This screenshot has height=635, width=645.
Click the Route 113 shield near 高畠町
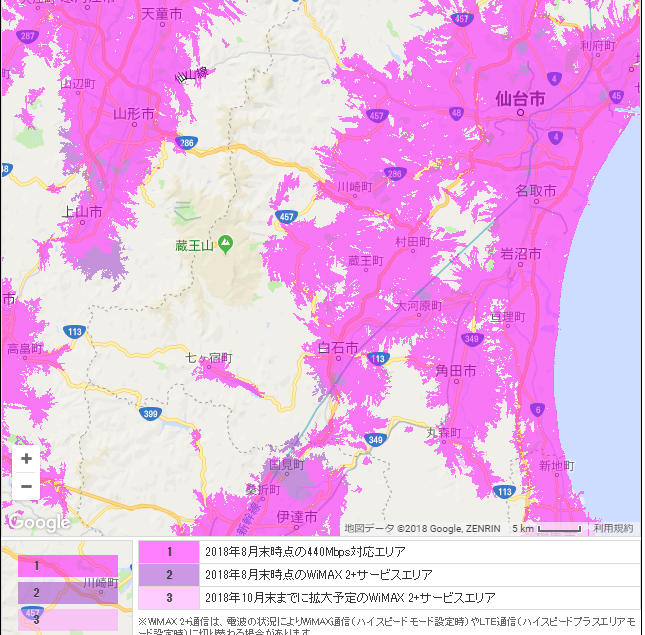click(x=74, y=331)
